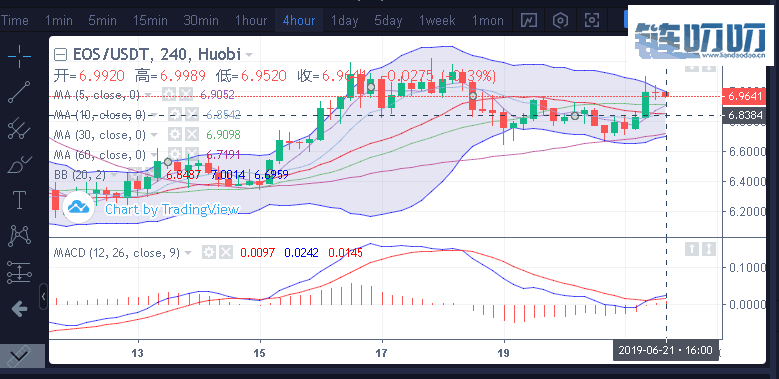779x379 pixels.
Task: Select the pitchfork drawing tool
Action: [x=20, y=128]
